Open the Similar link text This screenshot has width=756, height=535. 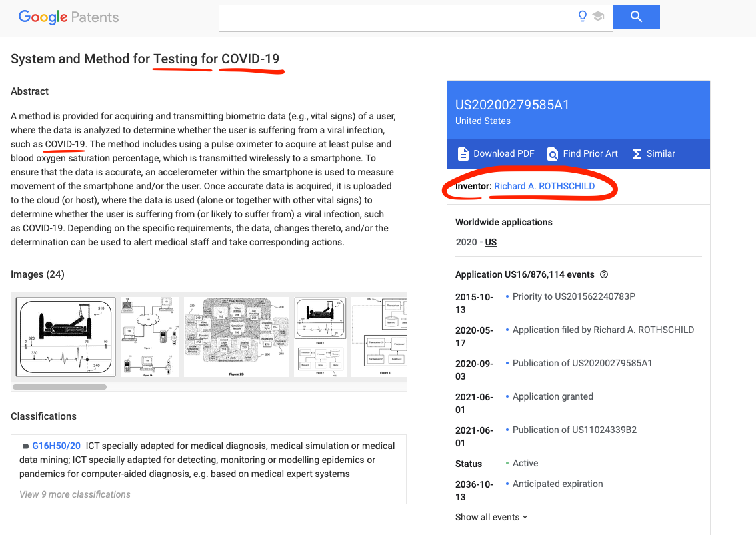661,153
